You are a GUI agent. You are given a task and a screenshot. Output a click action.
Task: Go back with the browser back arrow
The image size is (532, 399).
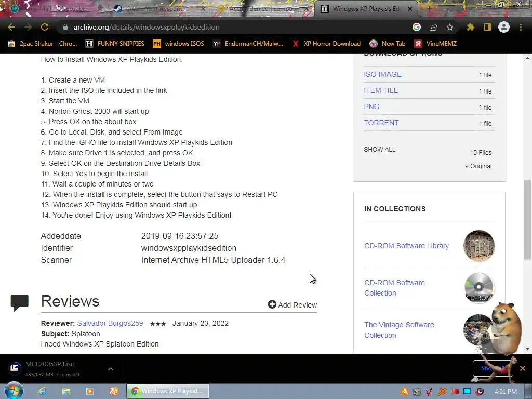11,27
